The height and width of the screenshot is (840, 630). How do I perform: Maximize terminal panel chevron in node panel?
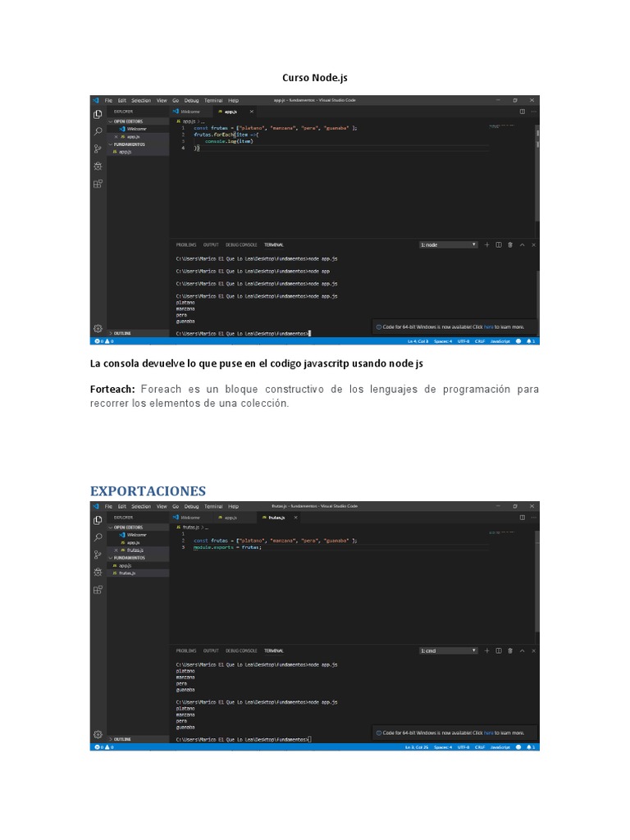(523, 244)
